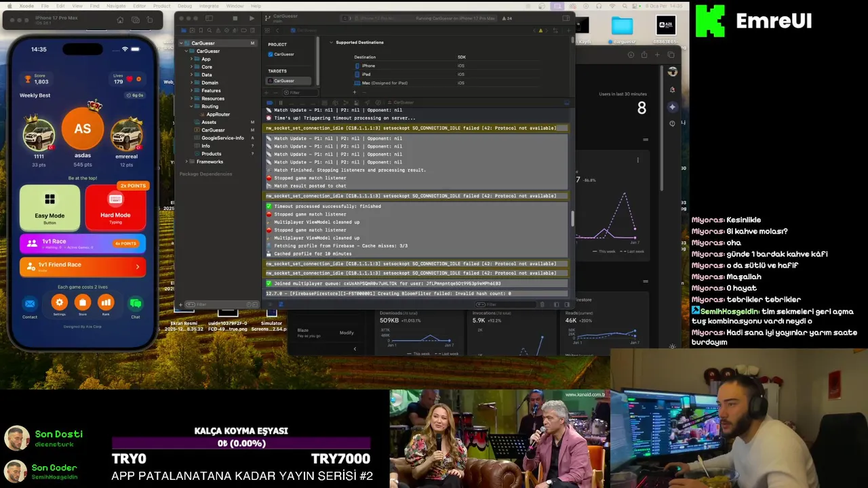Toggle the Xcode navigator sidebar
This screenshot has width=868, height=488.
[209, 18]
